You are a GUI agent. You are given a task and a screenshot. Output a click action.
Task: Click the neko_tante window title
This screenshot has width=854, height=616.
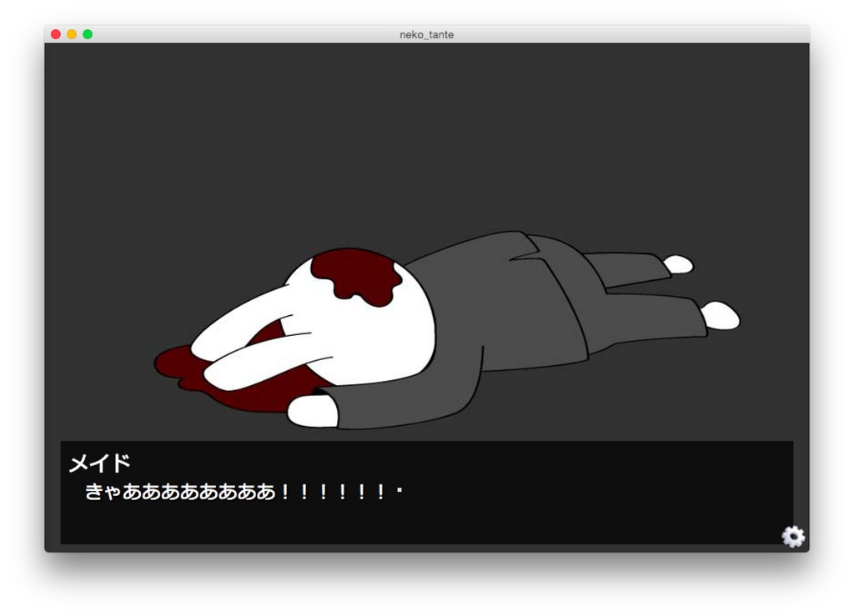[x=426, y=35]
